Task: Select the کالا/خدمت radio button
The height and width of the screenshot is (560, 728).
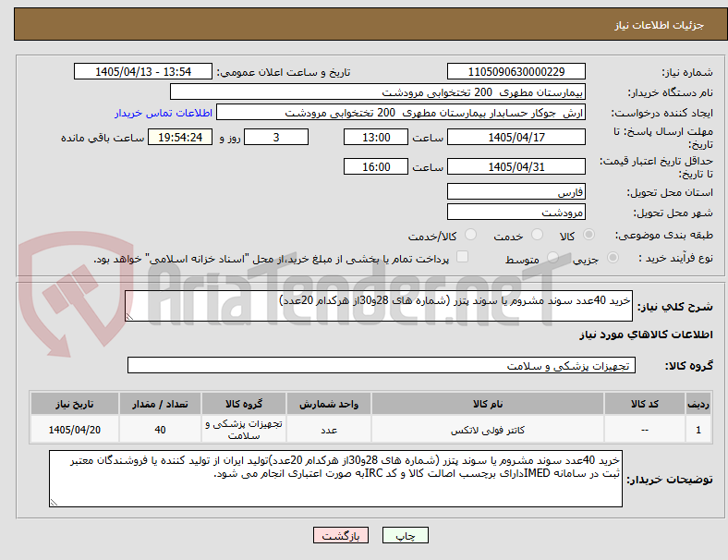Action: [471, 235]
